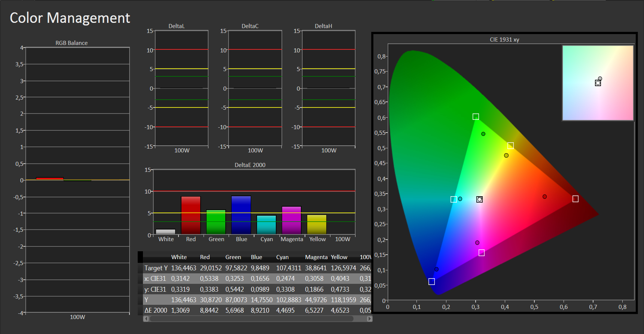Image resolution: width=644 pixels, height=334 pixels.
Task: Click the cyan target square on CIE diagram
Action: (x=454, y=200)
